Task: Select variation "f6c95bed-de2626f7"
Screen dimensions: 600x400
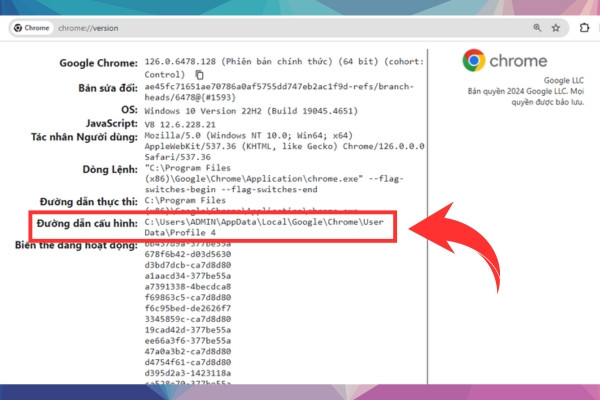Action: click(188, 308)
